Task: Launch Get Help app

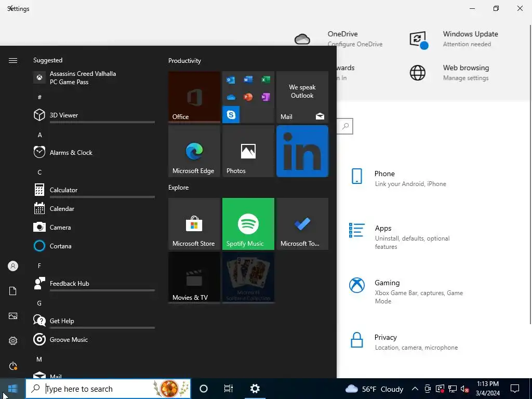Action: [x=94, y=321]
